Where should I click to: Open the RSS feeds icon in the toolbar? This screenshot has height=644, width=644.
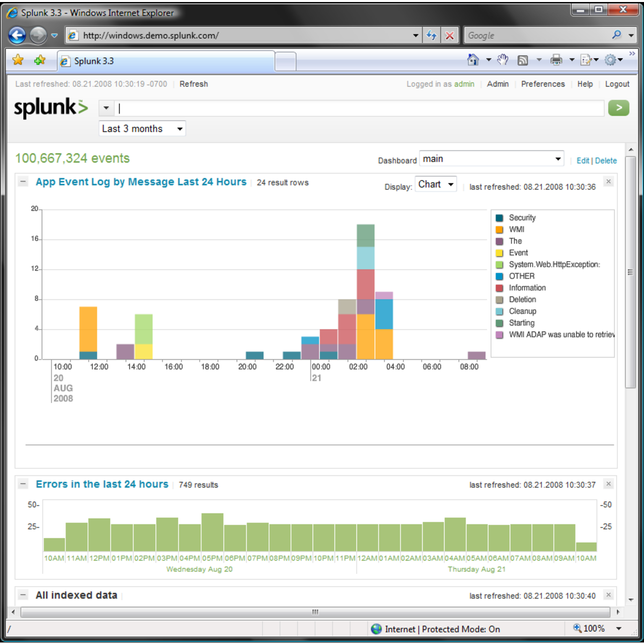point(523,60)
